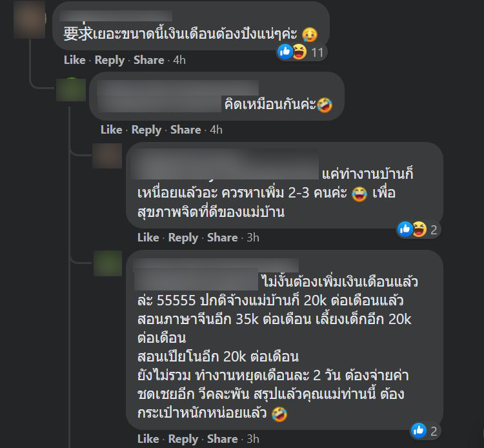Reply to the คิดเหมือนกันค่ะ comment
The height and width of the screenshot is (448, 484).
tap(146, 130)
